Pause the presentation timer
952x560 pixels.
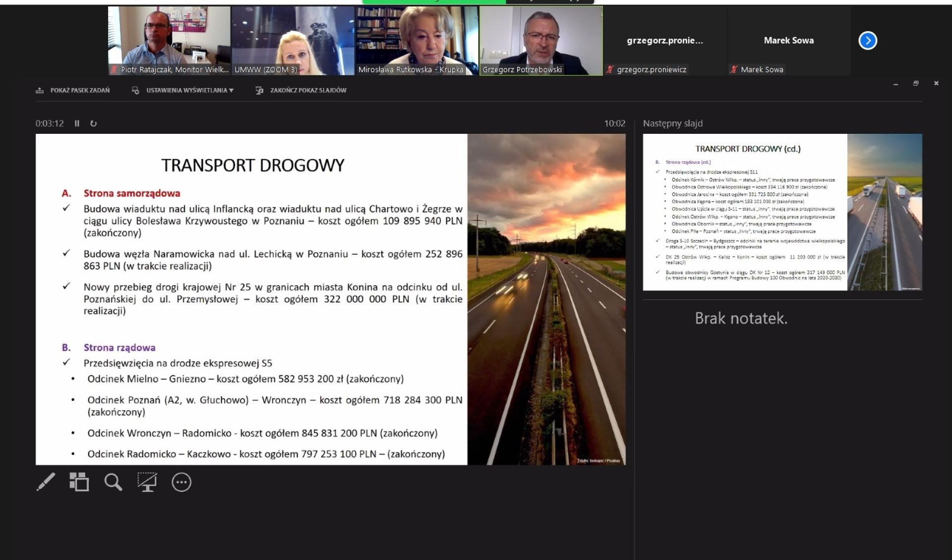(77, 123)
